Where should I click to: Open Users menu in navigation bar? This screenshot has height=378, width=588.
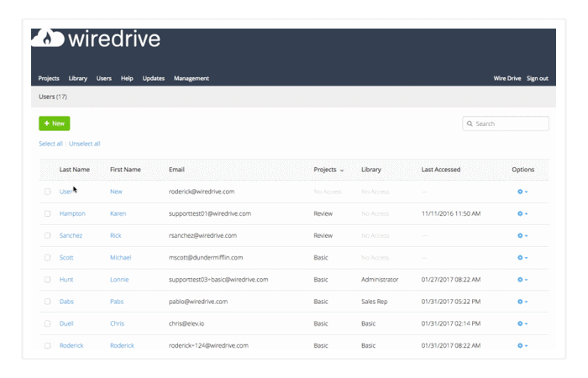104,78
